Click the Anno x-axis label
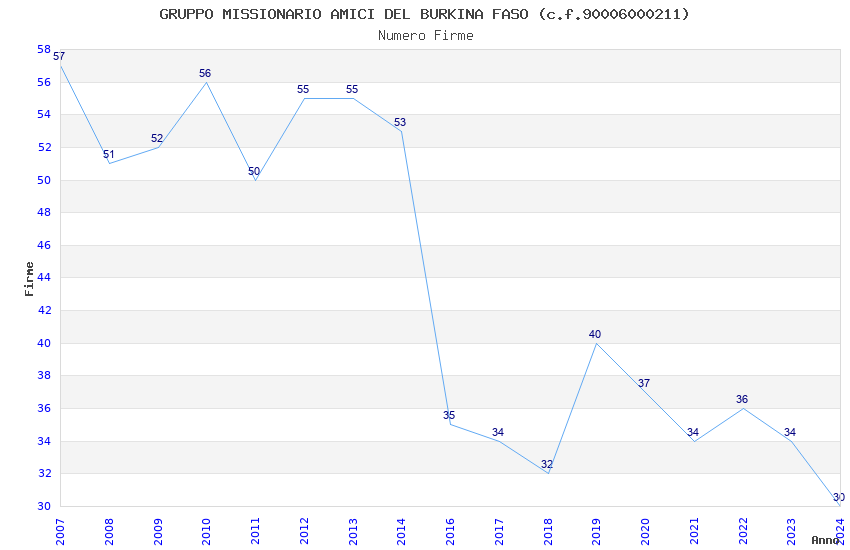This screenshot has height=550, width=850. coord(825,540)
